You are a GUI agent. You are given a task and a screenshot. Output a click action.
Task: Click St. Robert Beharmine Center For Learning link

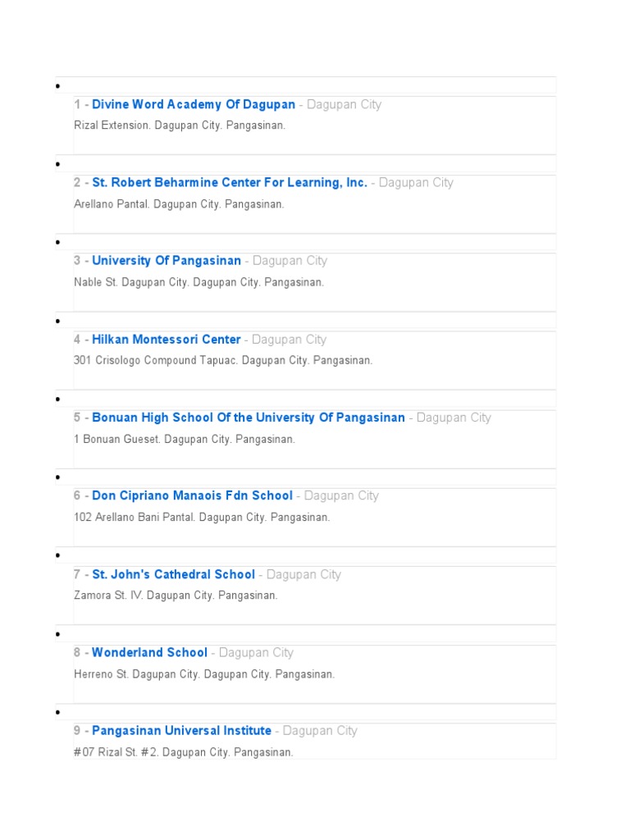(229, 183)
